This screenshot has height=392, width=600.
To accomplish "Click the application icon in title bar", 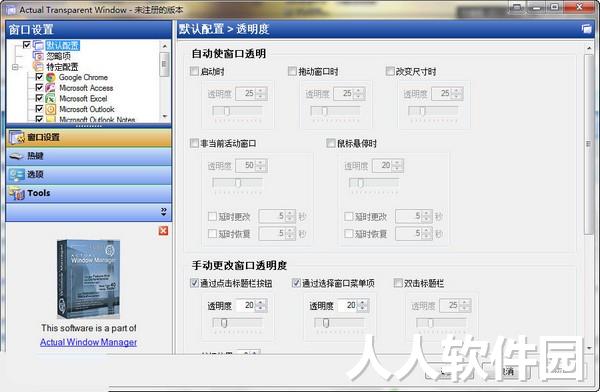I will coord(10,9).
